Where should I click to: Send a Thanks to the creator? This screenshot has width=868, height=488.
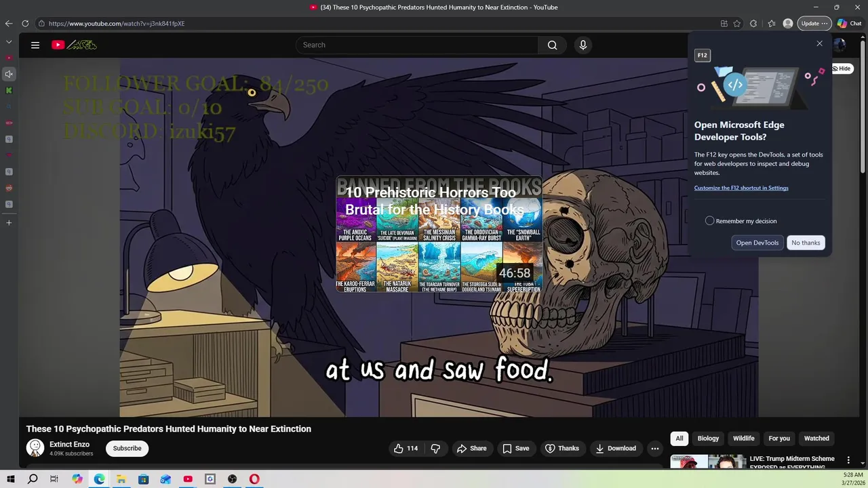(562, 448)
